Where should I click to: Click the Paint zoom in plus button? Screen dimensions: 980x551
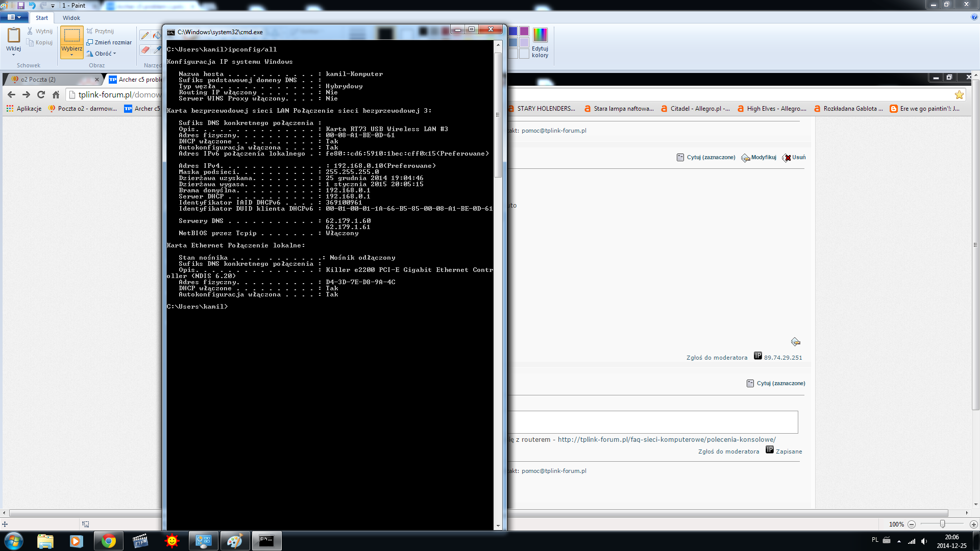(x=973, y=524)
